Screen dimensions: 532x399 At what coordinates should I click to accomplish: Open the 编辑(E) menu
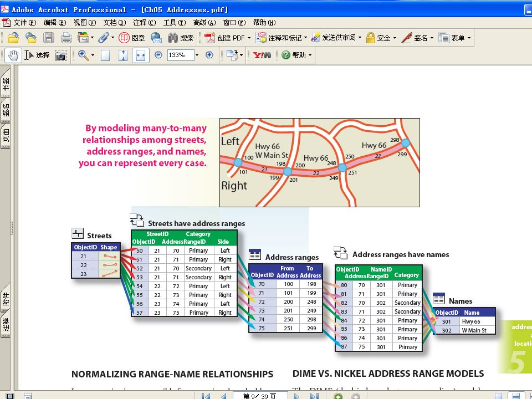55,23
